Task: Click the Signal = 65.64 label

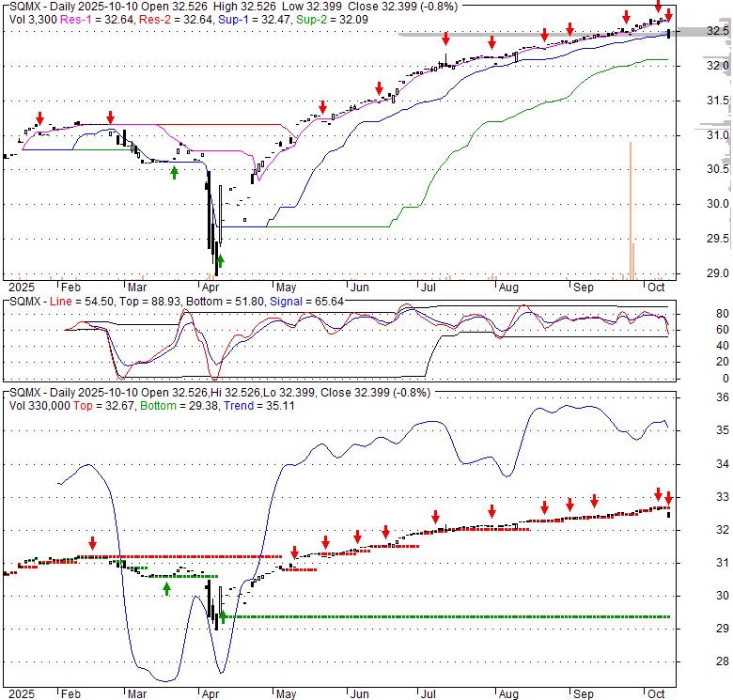Action: pos(306,302)
